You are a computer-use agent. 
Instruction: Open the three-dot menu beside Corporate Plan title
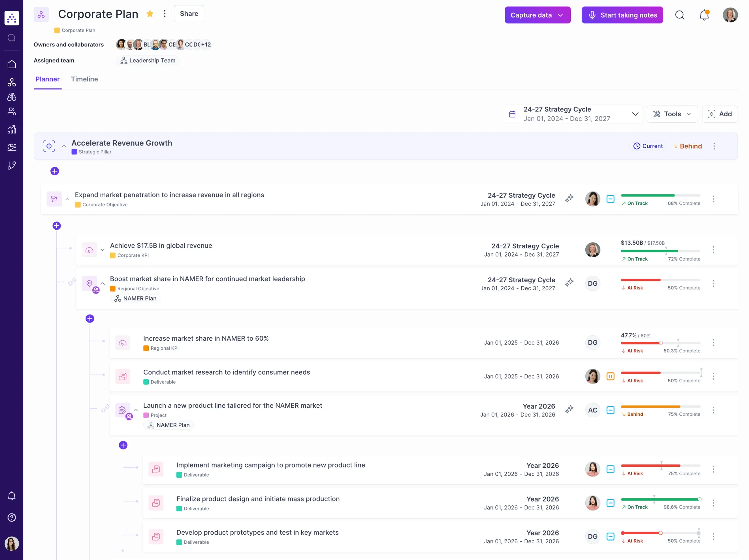pos(165,13)
